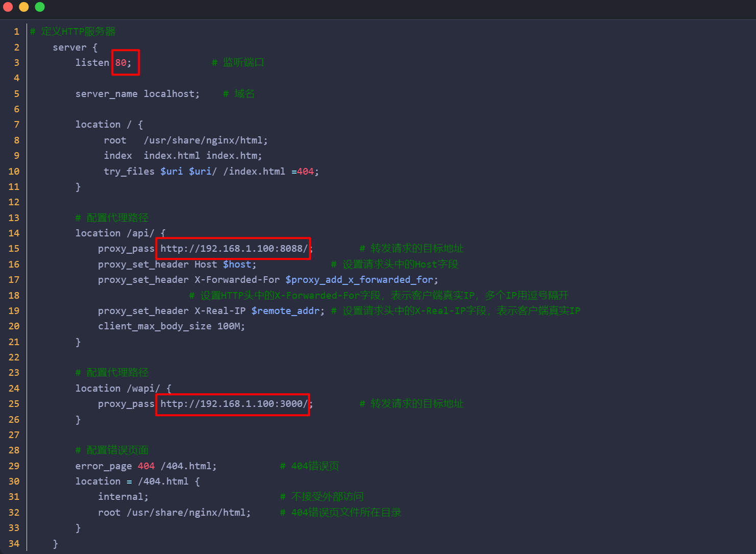
Task: Select the 'try_files' directive
Action: (129, 171)
